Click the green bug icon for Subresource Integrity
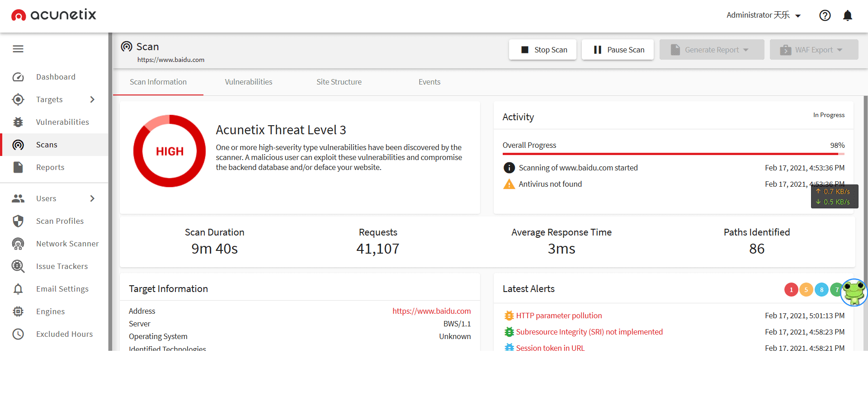This screenshot has height=396, width=868. click(509, 332)
